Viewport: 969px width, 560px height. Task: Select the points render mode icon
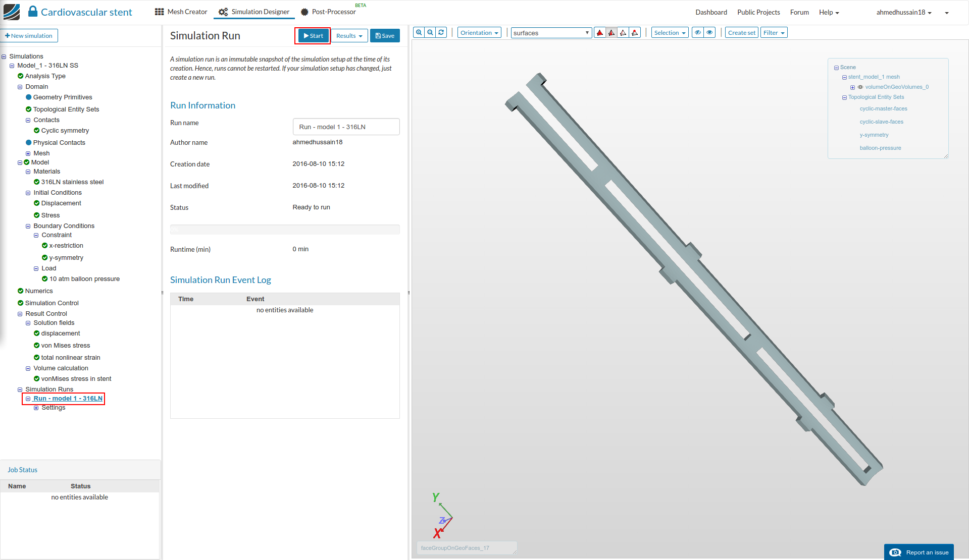coord(635,33)
